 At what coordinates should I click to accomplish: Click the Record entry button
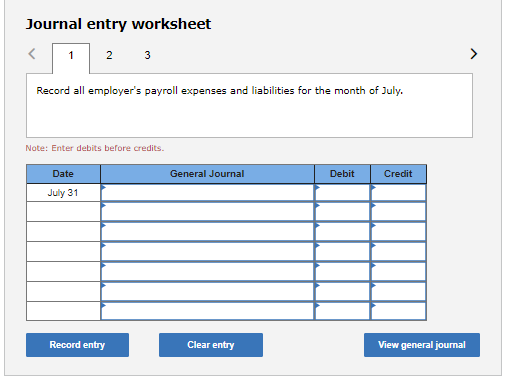(77, 345)
